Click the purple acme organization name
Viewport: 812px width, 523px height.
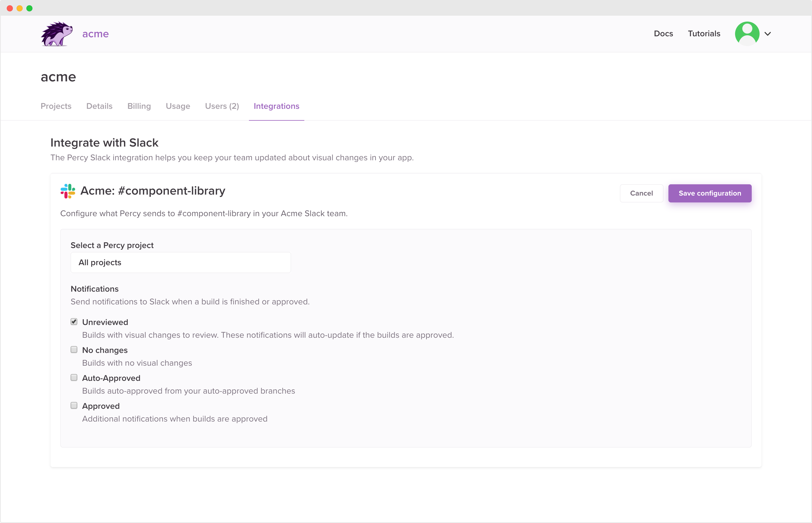(x=95, y=34)
